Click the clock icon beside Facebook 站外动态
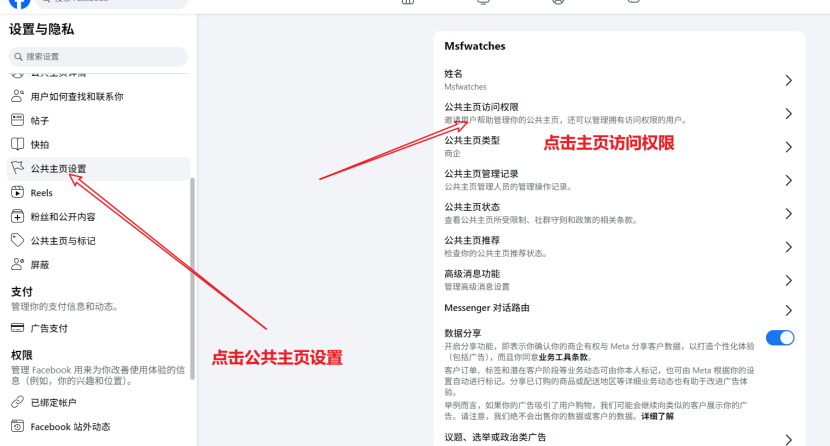 point(17,426)
